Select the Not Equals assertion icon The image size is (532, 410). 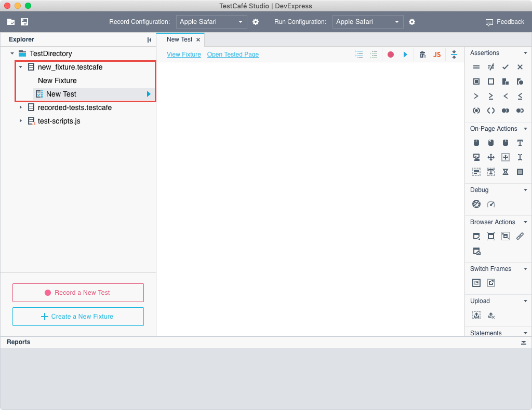[x=491, y=67]
